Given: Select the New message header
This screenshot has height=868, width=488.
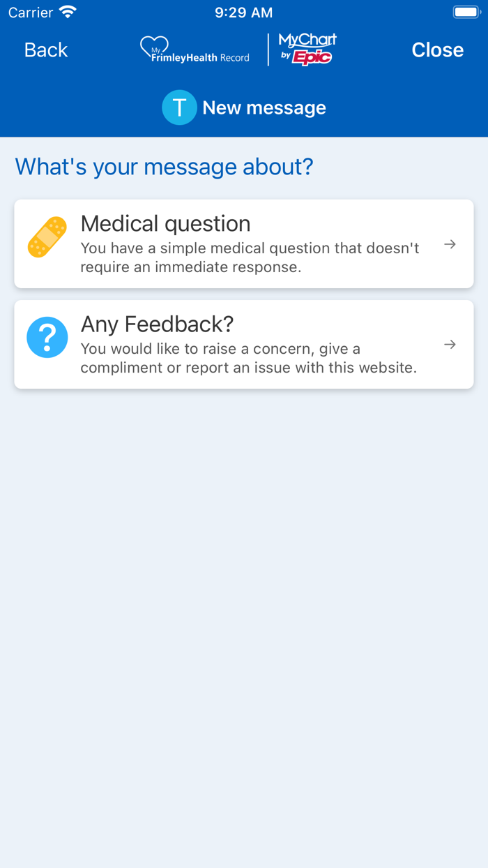Looking at the screenshot, I should tap(264, 107).
